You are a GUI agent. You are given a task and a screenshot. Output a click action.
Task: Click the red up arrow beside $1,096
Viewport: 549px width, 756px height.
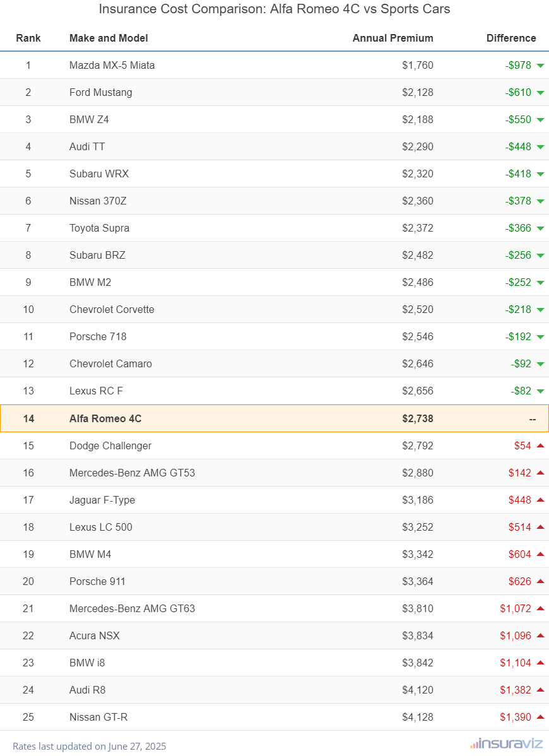[x=540, y=635]
